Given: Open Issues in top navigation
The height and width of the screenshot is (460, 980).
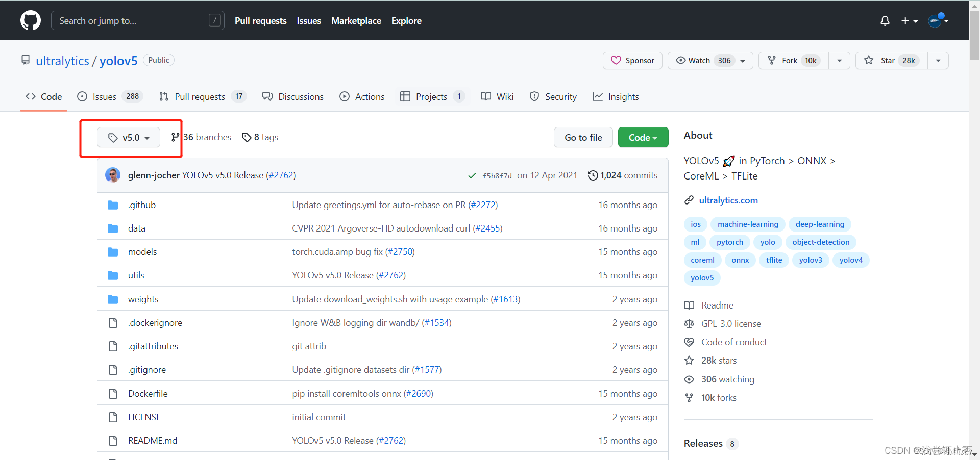Looking at the screenshot, I should click(x=309, y=21).
